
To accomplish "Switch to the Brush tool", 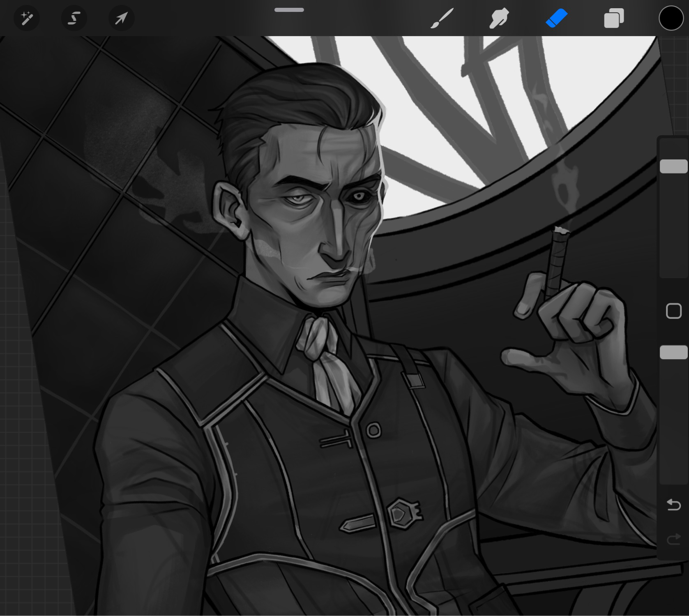I will (x=442, y=18).
